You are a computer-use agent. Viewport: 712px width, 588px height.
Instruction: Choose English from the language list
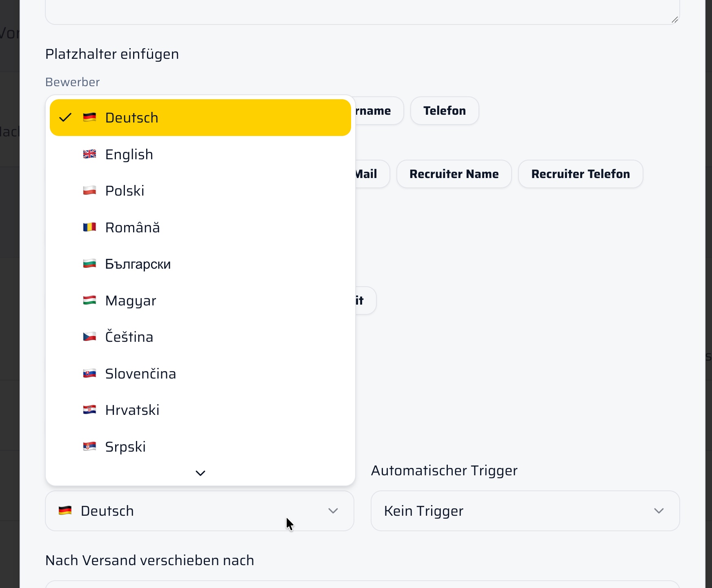(200, 154)
